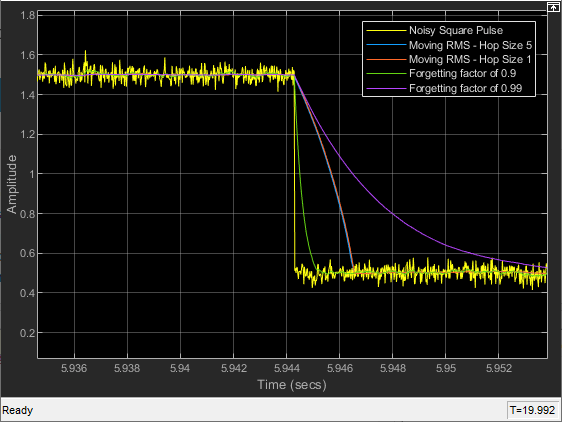
Task: Click the 5.94 x-axis tick label
Action: tap(180, 368)
